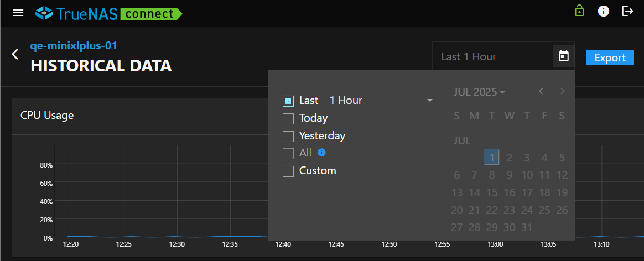The image size is (644, 261).
Task: Go to previous month in calendar
Action: pos(541,91)
